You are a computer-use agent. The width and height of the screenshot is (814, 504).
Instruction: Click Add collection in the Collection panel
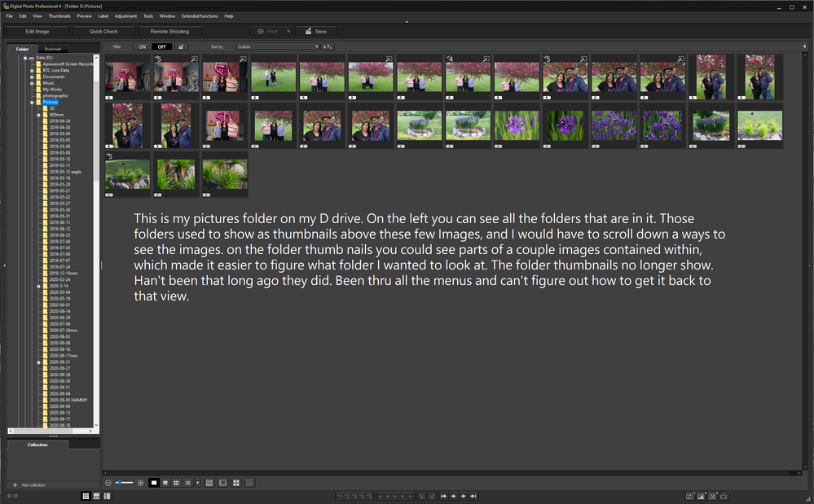click(33, 484)
